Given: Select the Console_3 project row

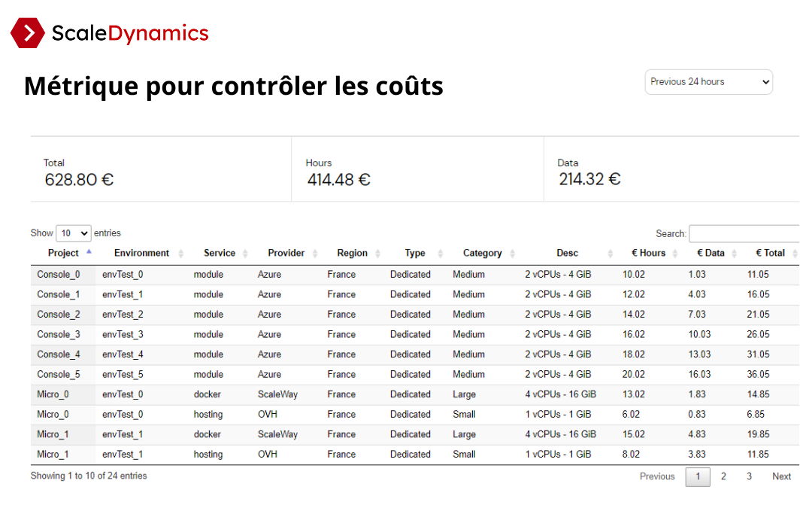Looking at the screenshot, I should (415, 335).
